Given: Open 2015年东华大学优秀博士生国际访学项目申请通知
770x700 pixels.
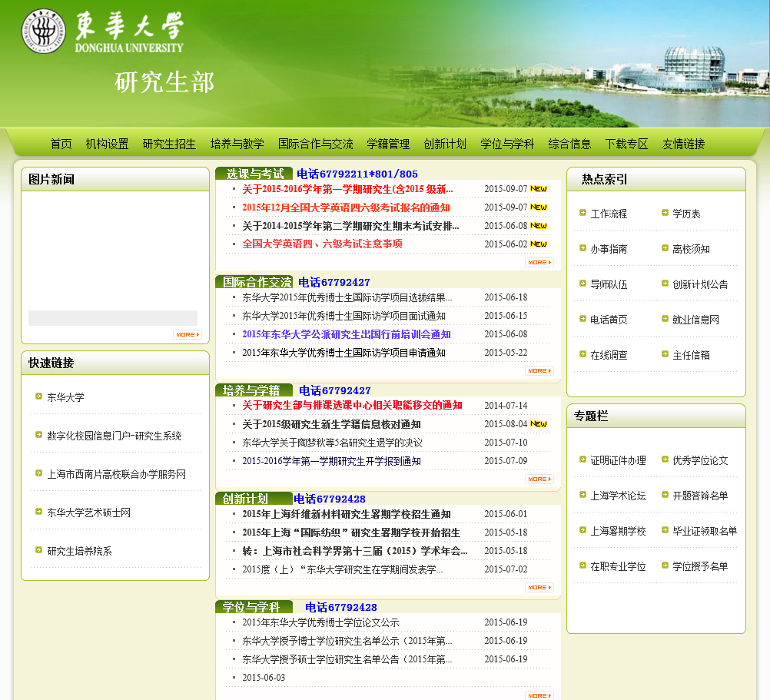Looking at the screenshot, I should (x=344, y=353).
